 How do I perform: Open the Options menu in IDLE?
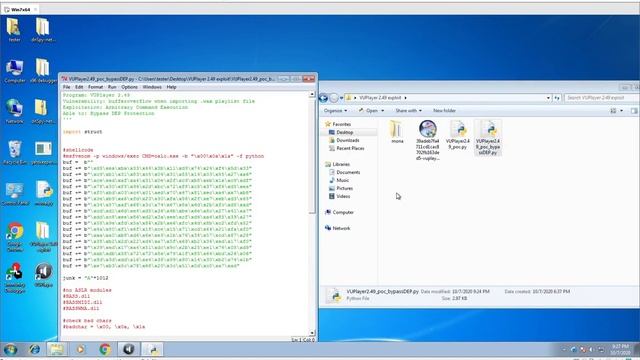129,87
